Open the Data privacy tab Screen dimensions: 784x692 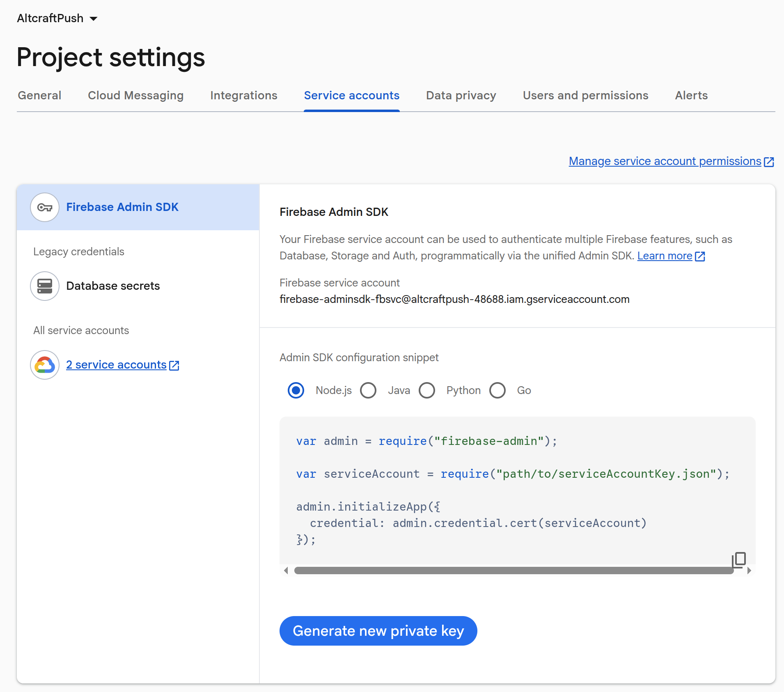tap(461, 95)
